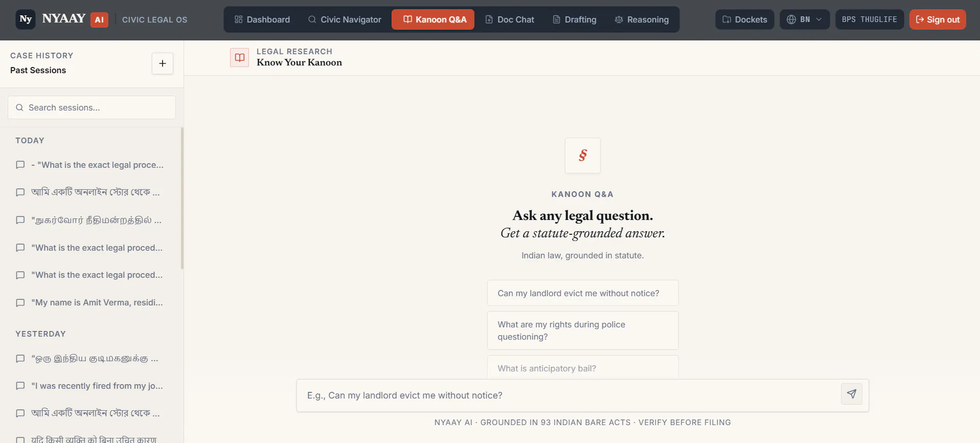Click chat icon beside 'I was recently fired'
Screen dimensions: 980x443
[20, 386]
